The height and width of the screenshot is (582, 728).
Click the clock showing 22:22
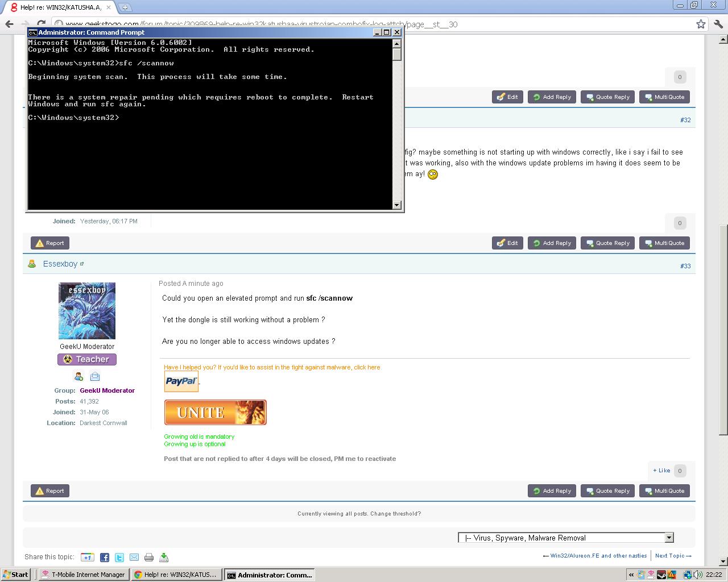click(714, 575)
